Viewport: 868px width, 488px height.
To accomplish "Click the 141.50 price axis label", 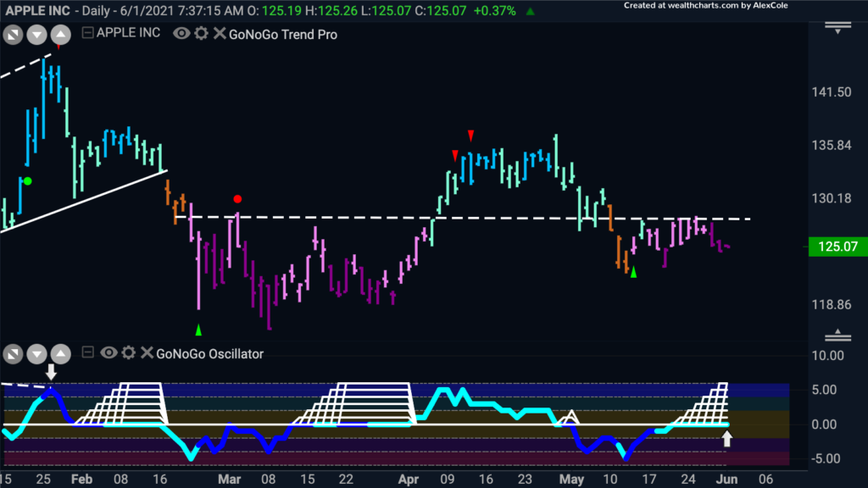I will [x=832, y=92].
